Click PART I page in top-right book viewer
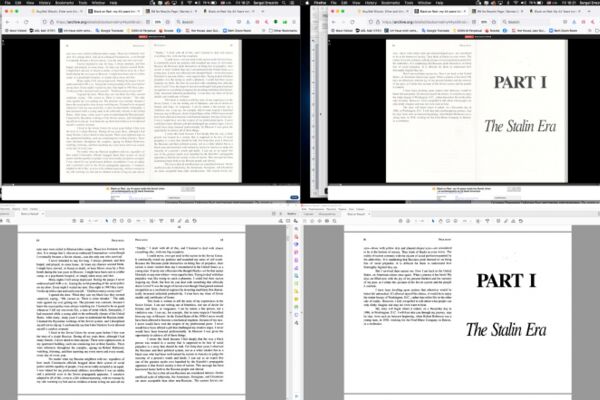 (521, 111)
